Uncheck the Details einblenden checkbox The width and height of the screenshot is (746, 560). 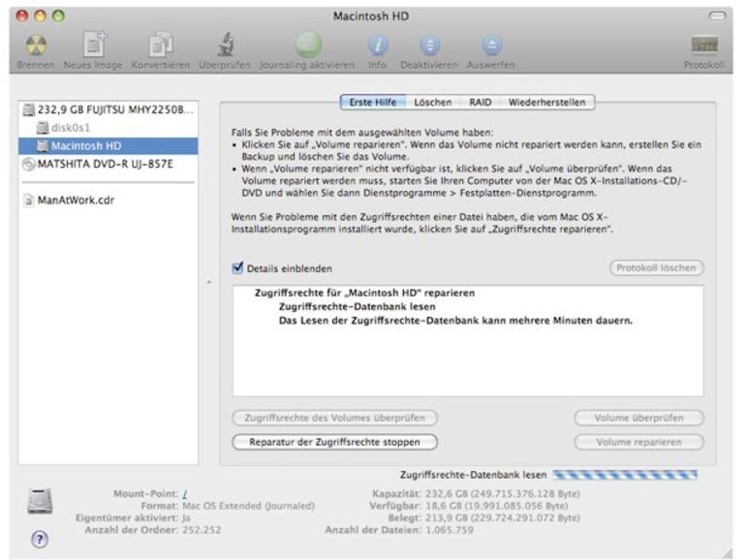[238, 268]
